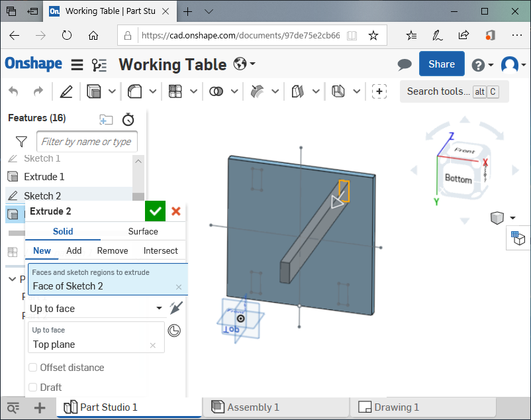This screenshot has height=420, width=531.
Task: Open the Plane tool dropdown arrow
Action: pos(357,91)
